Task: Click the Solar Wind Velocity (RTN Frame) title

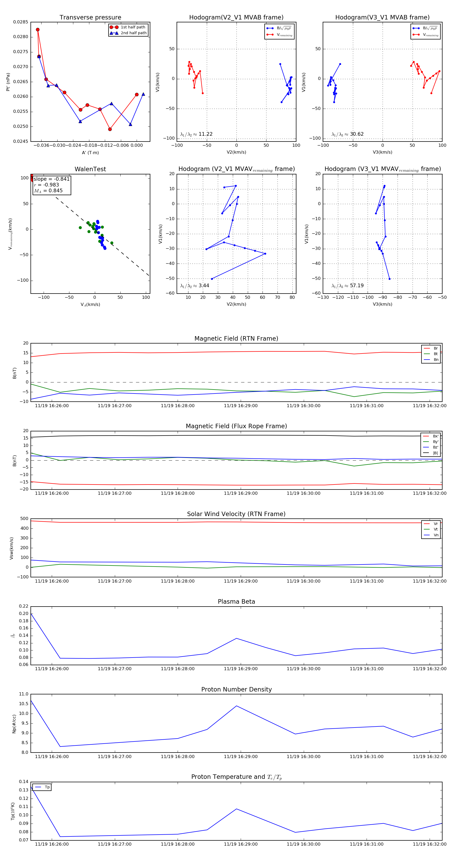Action: point(236,514)
